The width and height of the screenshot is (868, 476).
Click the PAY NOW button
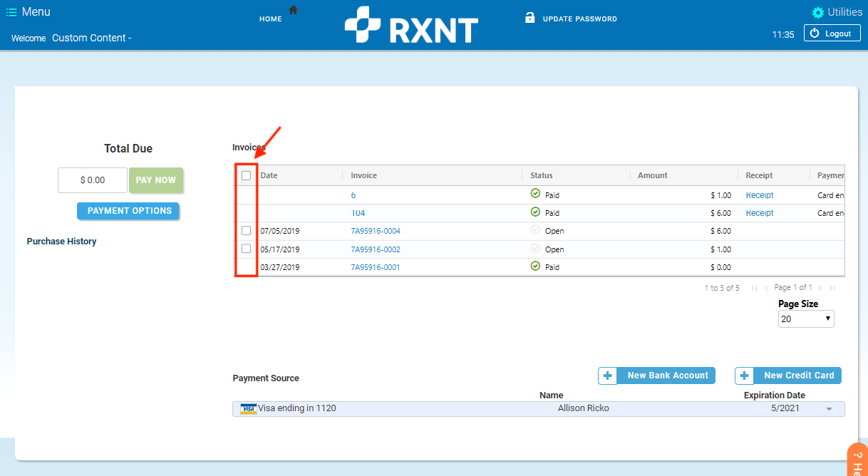[x=156, y=180]
